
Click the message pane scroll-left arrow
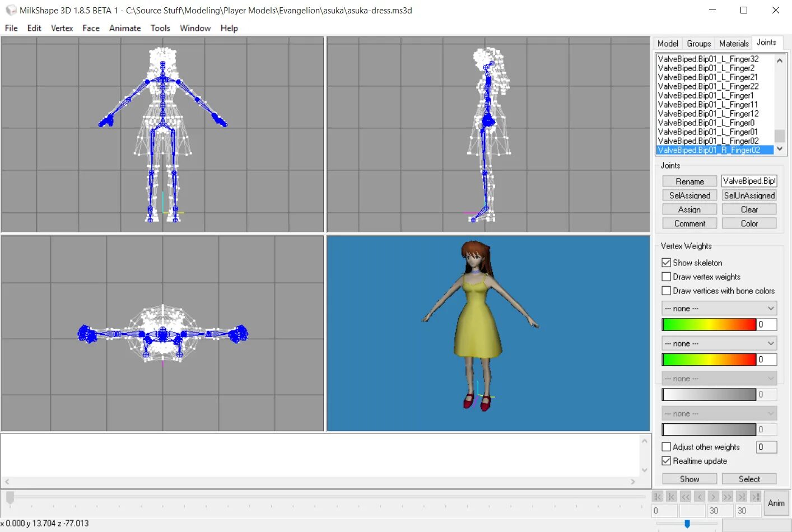7,482
